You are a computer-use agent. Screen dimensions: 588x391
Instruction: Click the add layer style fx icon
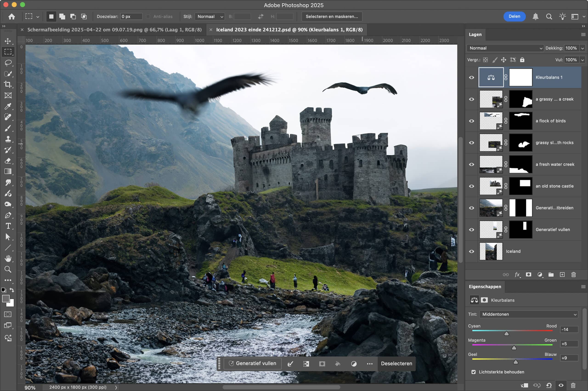(x=517, y=275)
